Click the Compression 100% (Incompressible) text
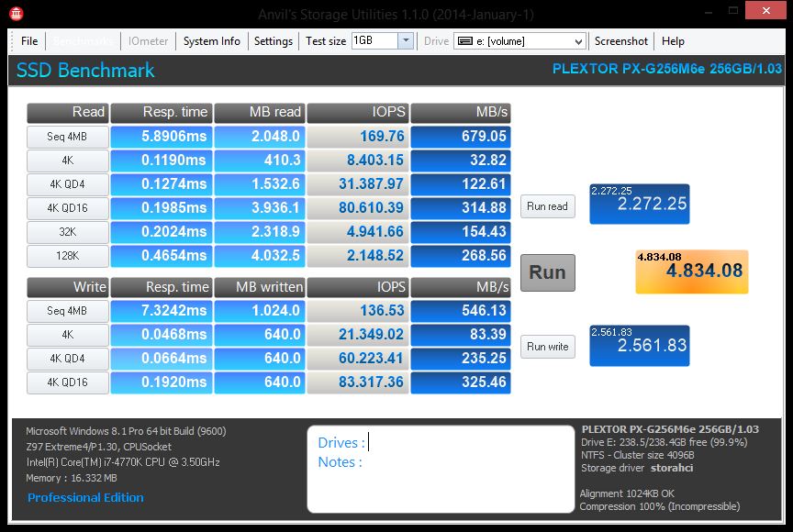Screen dimensions: 793x532 [x=660, y=506]
